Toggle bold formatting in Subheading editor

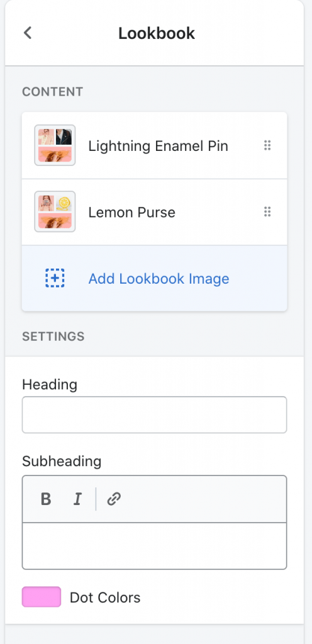46,499
